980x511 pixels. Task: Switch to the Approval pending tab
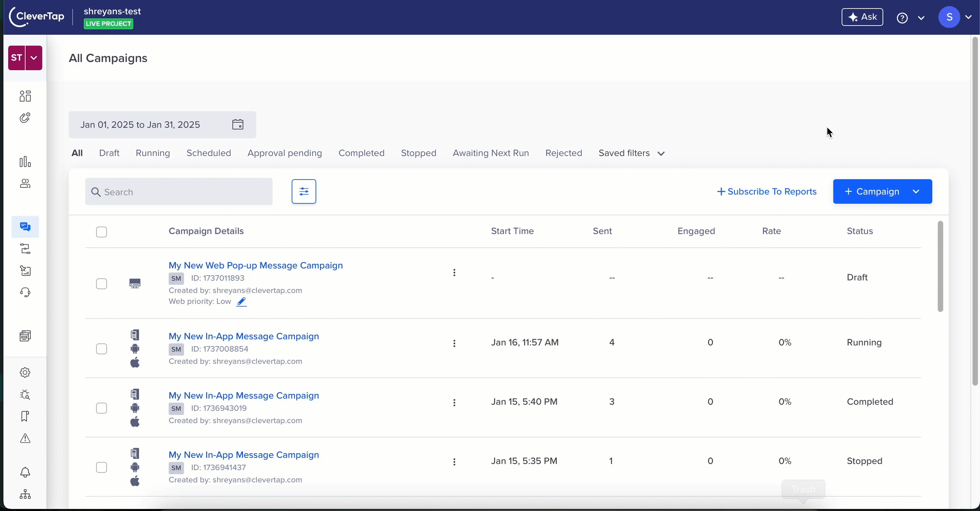click(285, 153)
